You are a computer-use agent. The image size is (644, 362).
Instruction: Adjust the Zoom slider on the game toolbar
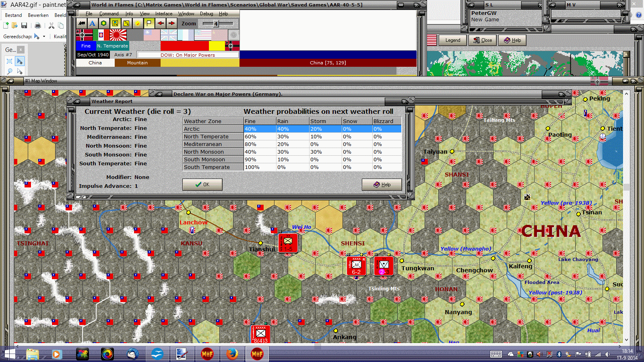click(x=225, y=23)
